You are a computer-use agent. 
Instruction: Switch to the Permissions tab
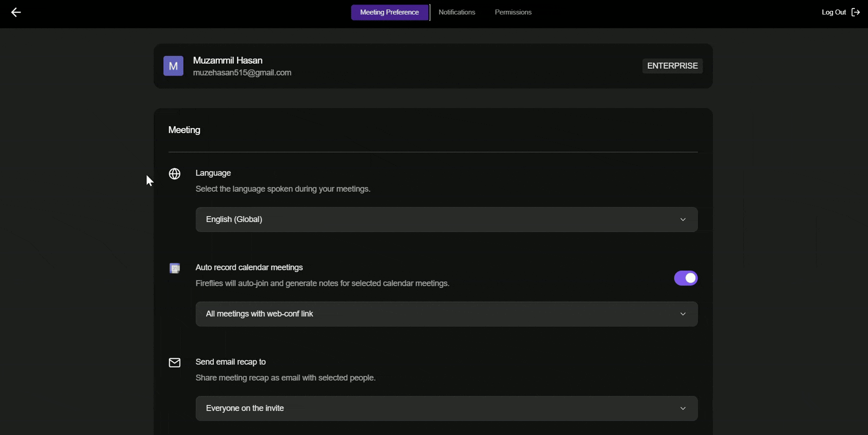(513, 12)
